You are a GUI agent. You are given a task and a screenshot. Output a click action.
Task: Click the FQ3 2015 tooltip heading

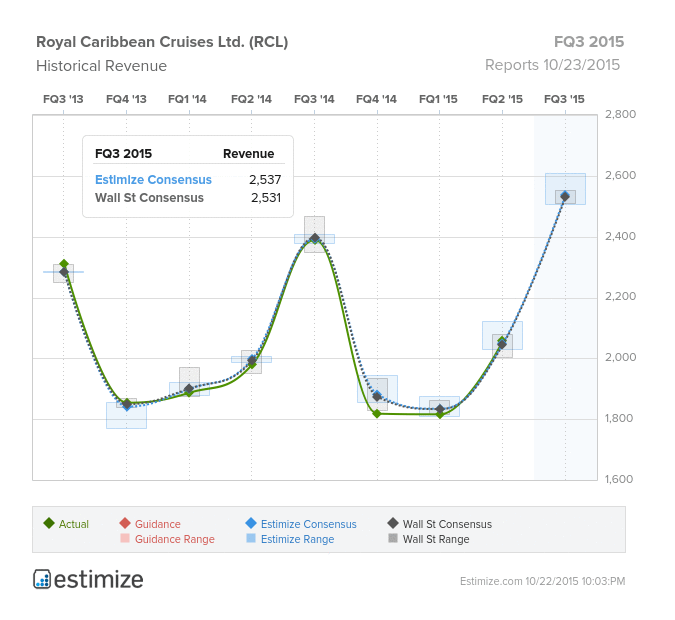tap(124, 154)
